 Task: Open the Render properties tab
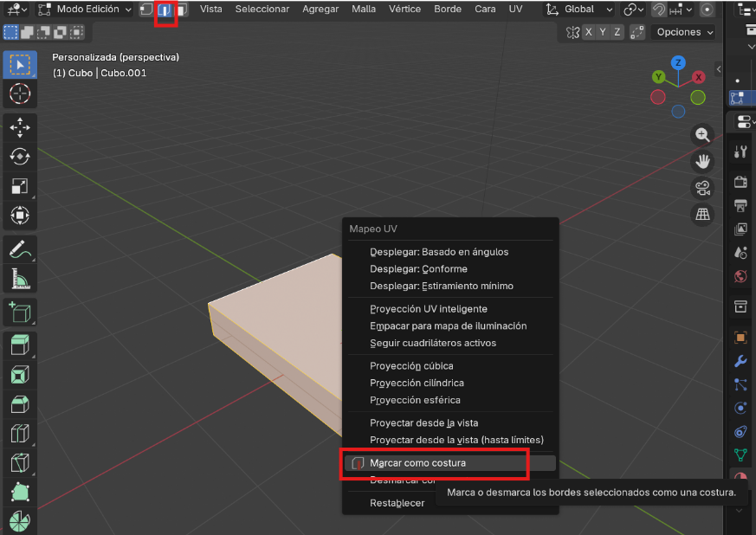740,182
